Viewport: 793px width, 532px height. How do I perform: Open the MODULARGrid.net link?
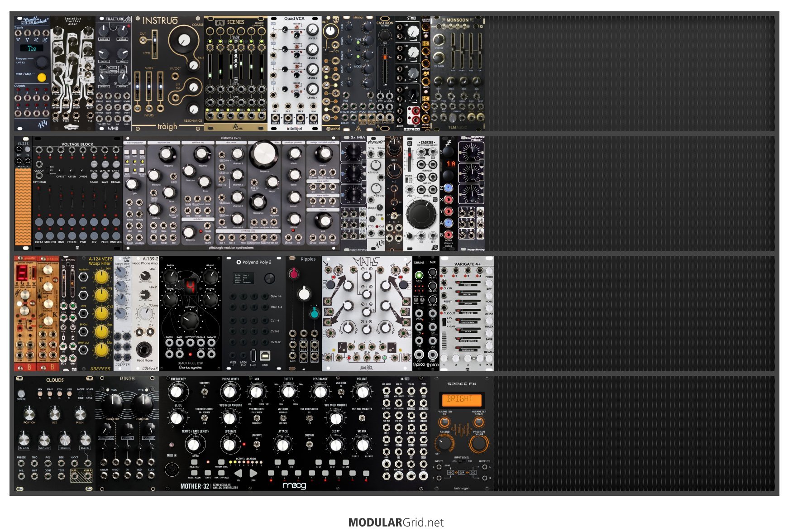tap(396, 522)
